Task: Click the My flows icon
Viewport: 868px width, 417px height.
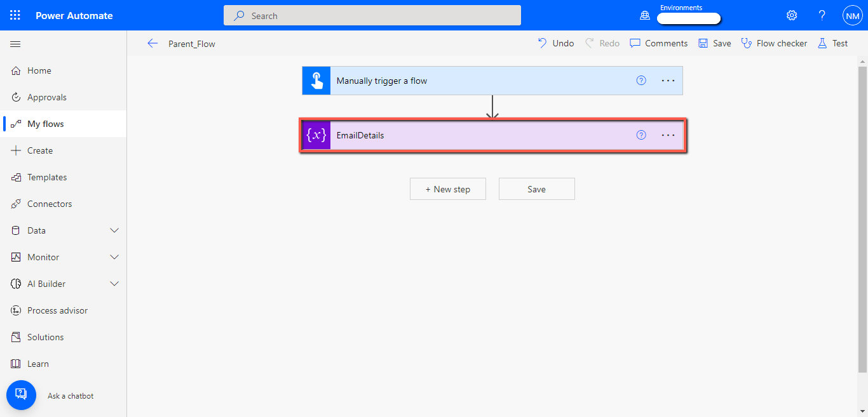Action: click(17, 124)
